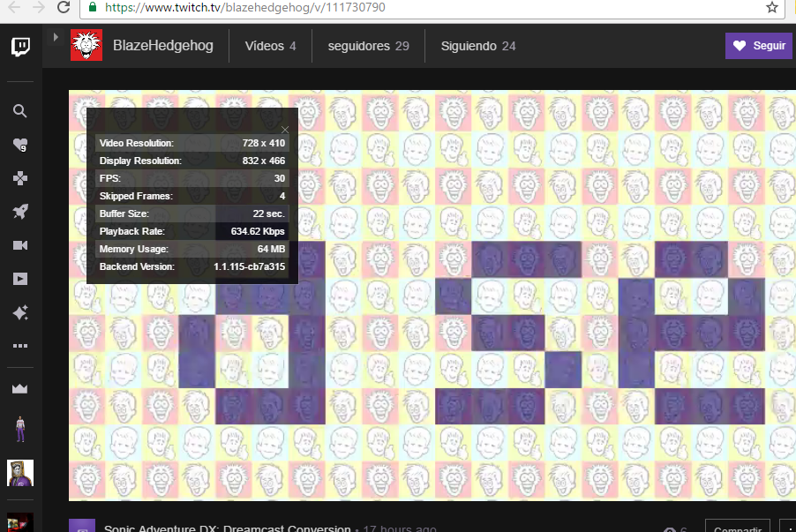Switch to the Vídeos 4 tab
Image resolution: width=796 pixels, height=532 pixels.
(271, 46)
